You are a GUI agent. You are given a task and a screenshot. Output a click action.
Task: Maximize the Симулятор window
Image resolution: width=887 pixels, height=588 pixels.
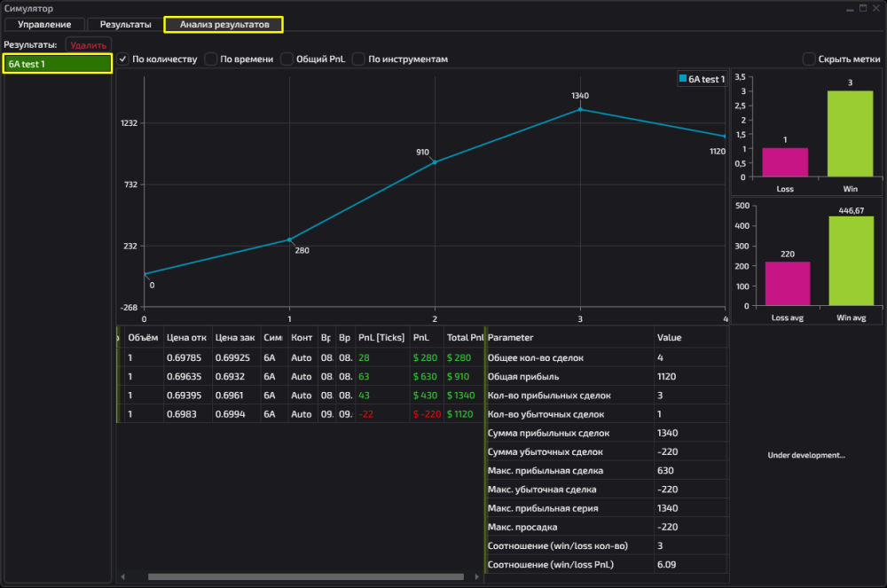(863, 8)
